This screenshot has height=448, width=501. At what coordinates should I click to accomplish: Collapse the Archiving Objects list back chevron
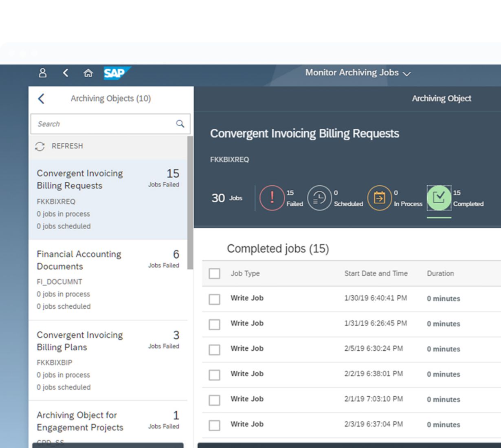[x=41, y=99]
